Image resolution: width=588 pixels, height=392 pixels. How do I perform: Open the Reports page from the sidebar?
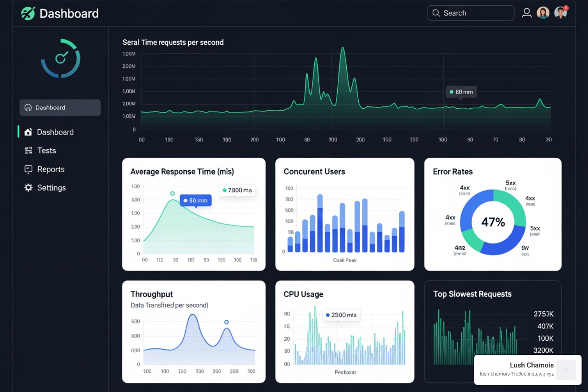44,169
